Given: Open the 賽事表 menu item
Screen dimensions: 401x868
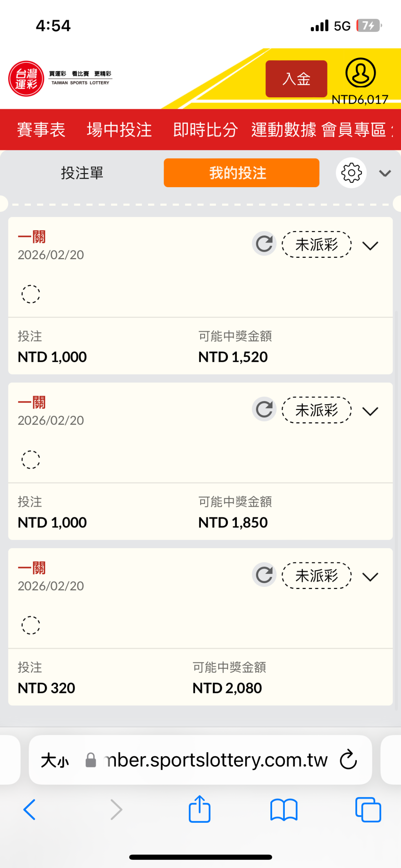Looking at the screenshot, I should click(41, 130).
